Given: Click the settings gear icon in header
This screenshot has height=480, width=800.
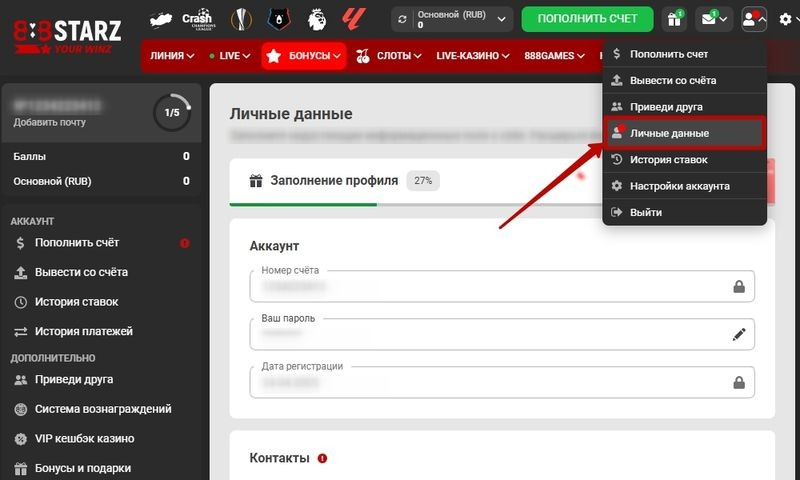Looking at the screenshot, I should point(785,19).
